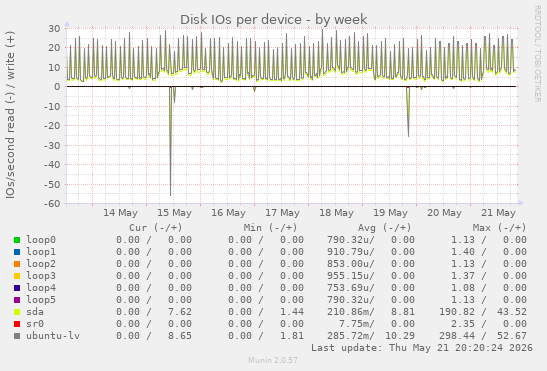
Task: Click sr0 average value 7.75m
Action: coord(357,324)
